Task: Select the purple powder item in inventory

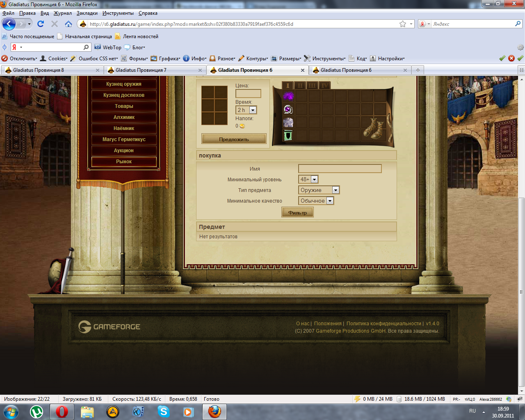Action: click(288, 96)
